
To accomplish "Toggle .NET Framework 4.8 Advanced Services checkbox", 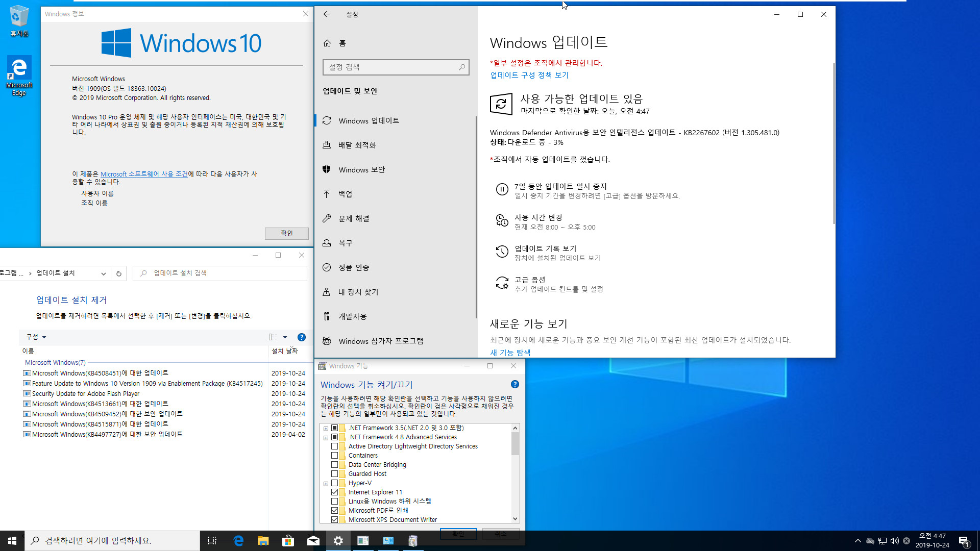I will (335, 437).
